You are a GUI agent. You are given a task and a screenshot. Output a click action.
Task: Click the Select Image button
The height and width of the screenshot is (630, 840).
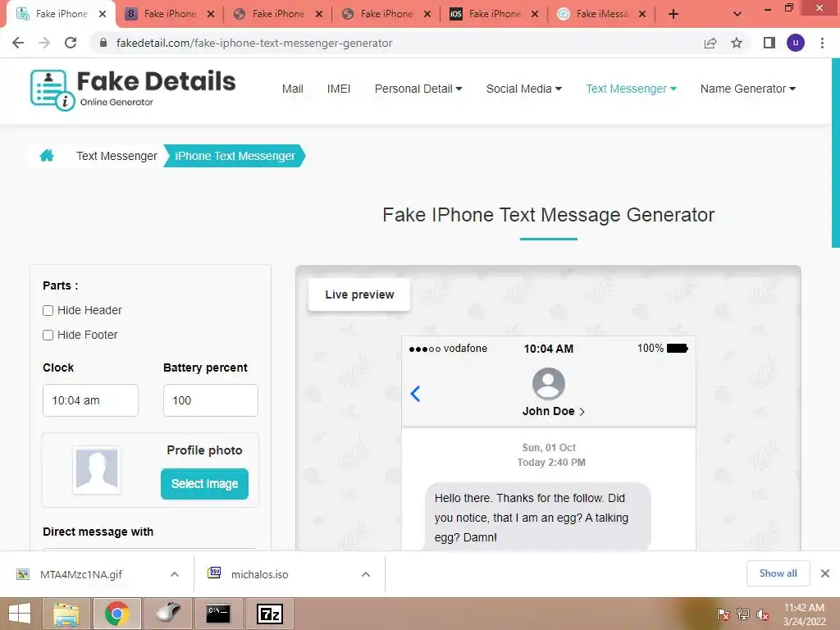(x=204, y=484)
